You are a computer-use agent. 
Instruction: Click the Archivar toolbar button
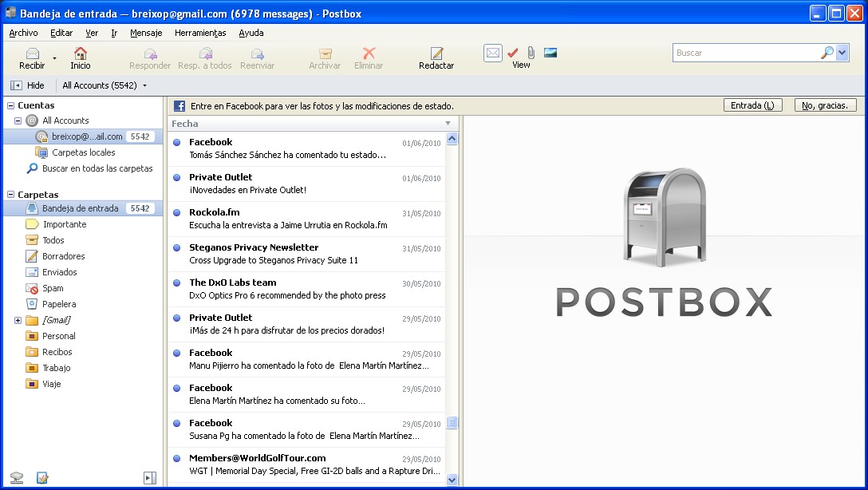click(x=325, y=59)
